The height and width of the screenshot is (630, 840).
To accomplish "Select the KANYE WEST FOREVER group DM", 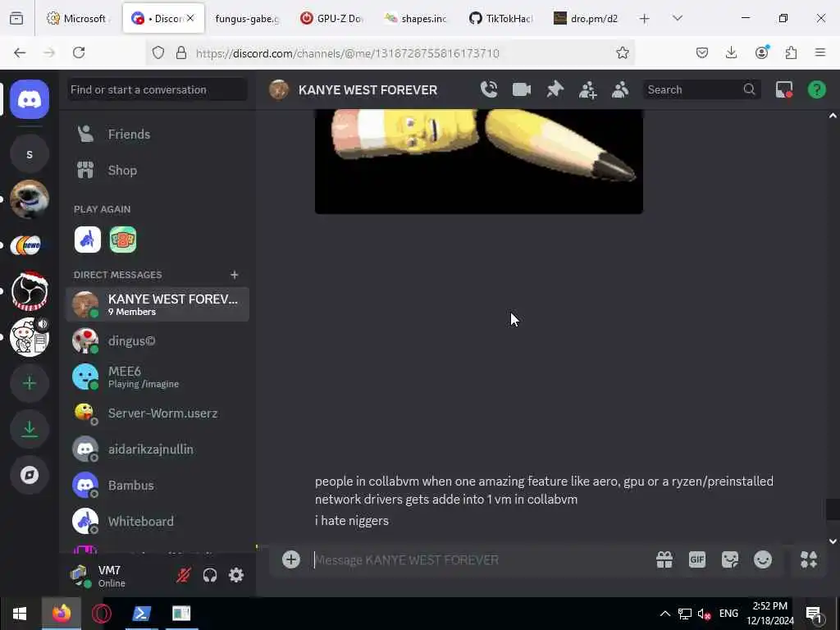I will coord(157,304).
